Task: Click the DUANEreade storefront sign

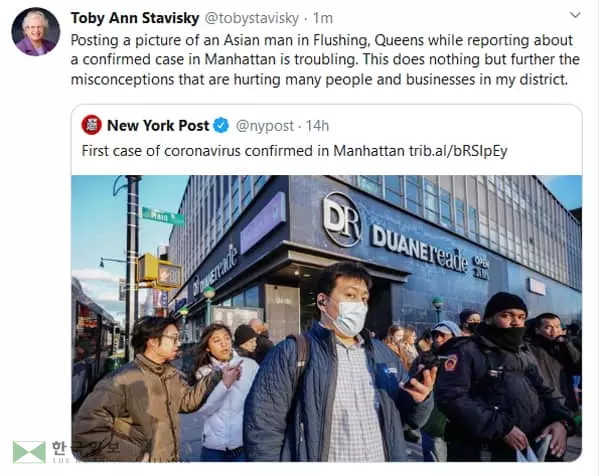Action: (420, 248)
